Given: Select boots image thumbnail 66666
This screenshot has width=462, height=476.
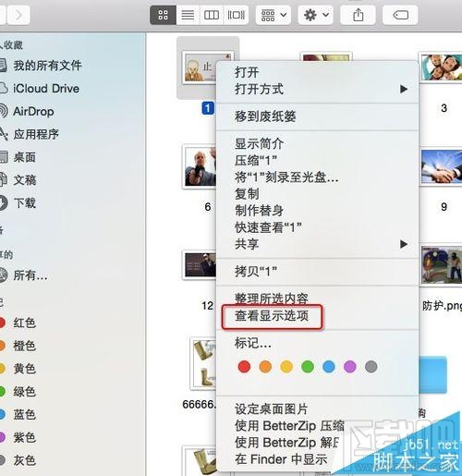Looking at the screenshot, I should (x=203, y=363).
